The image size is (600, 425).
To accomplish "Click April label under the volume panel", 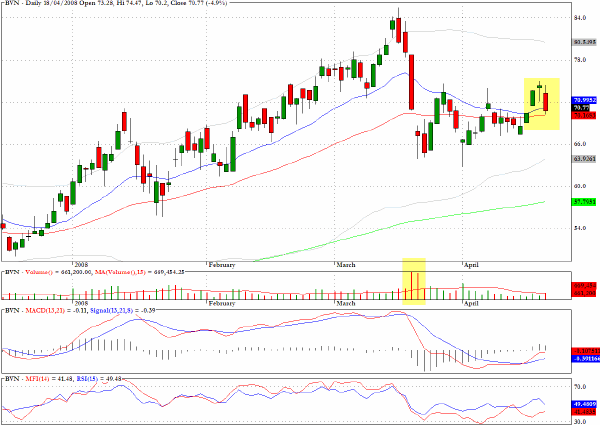I will click(471, 303).
